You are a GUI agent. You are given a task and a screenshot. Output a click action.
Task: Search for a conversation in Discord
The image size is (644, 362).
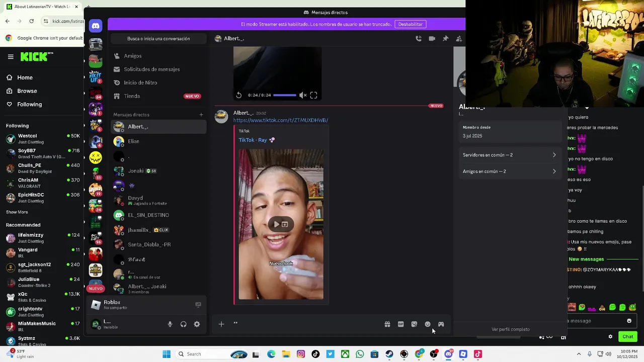(x=158, y=39)
